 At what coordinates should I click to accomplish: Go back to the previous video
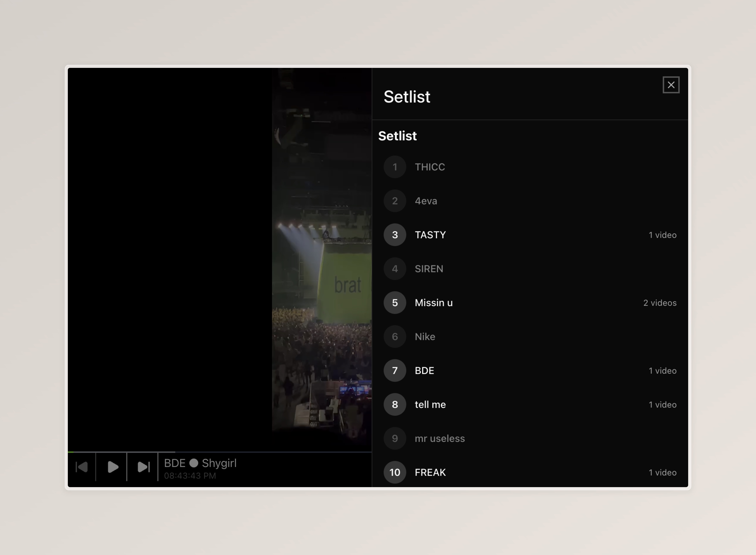[x=82, y=467]
